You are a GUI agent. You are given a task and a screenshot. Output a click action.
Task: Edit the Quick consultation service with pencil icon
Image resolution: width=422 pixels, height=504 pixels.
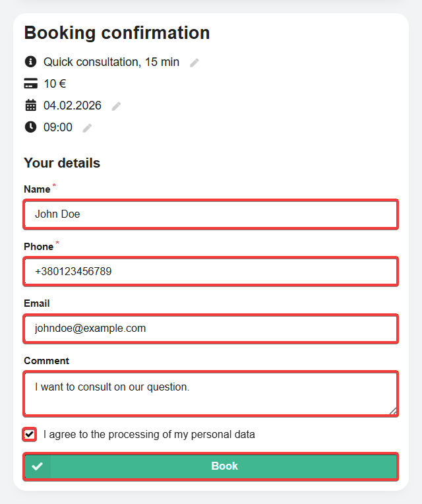[195, 63]
